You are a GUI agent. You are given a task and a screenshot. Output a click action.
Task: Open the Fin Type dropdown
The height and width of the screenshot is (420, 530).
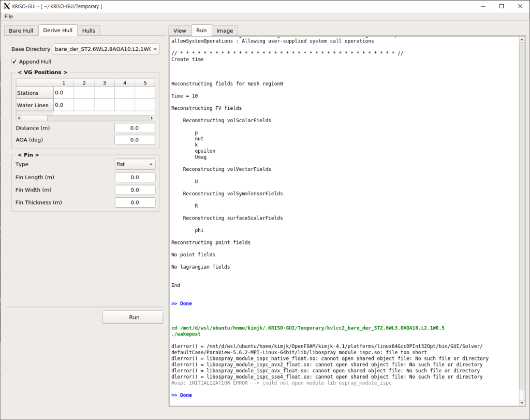[135, 164]
